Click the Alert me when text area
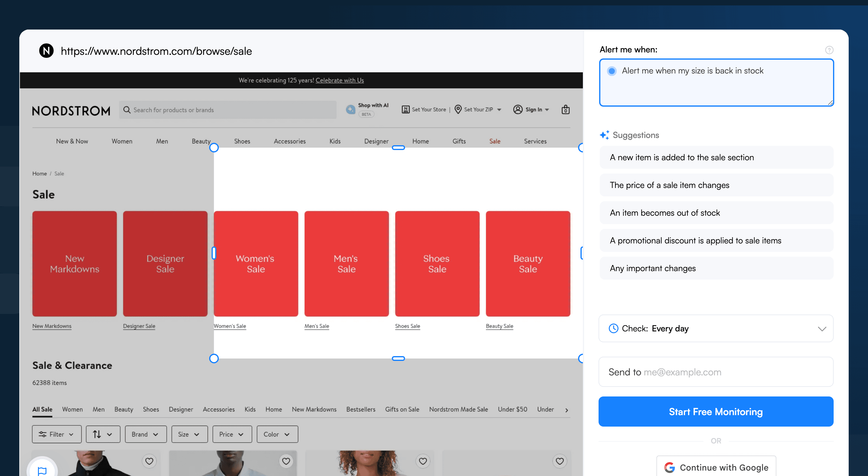This screenshot has width=868, height=476. coord(716,83)
